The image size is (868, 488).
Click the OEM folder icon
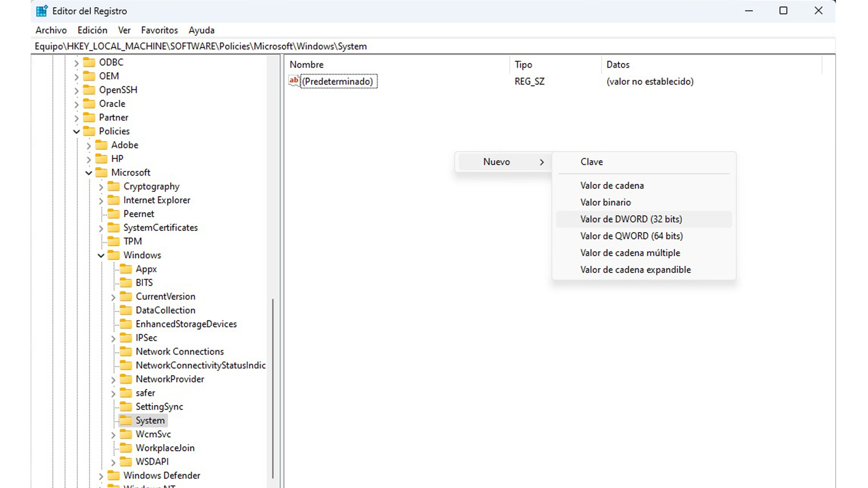click(x=89, y=76)
